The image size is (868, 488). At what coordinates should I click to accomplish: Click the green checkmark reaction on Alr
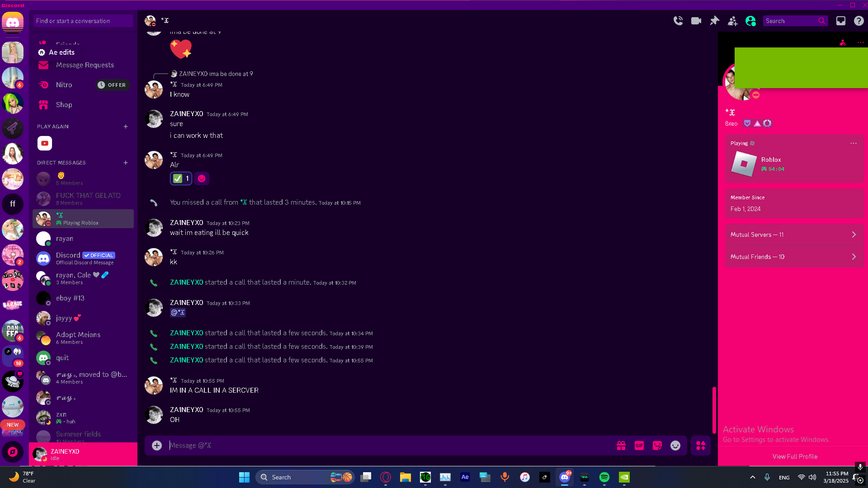(x=181, y=178)
